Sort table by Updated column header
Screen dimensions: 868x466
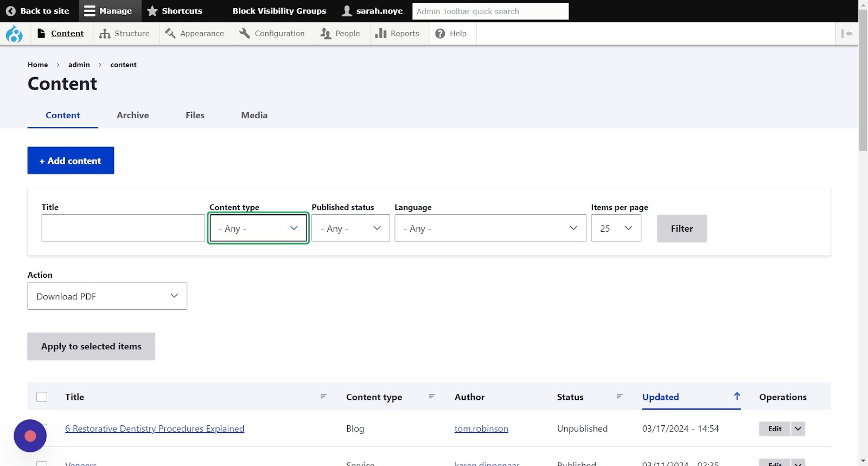pos(661,397)
